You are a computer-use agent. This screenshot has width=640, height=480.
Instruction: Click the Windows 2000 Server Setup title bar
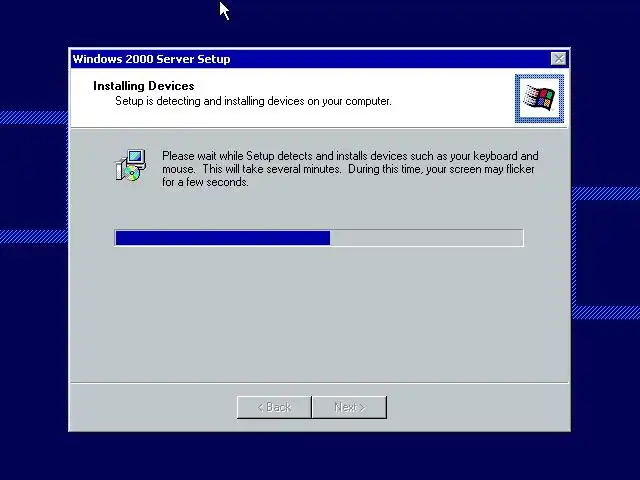320,59
